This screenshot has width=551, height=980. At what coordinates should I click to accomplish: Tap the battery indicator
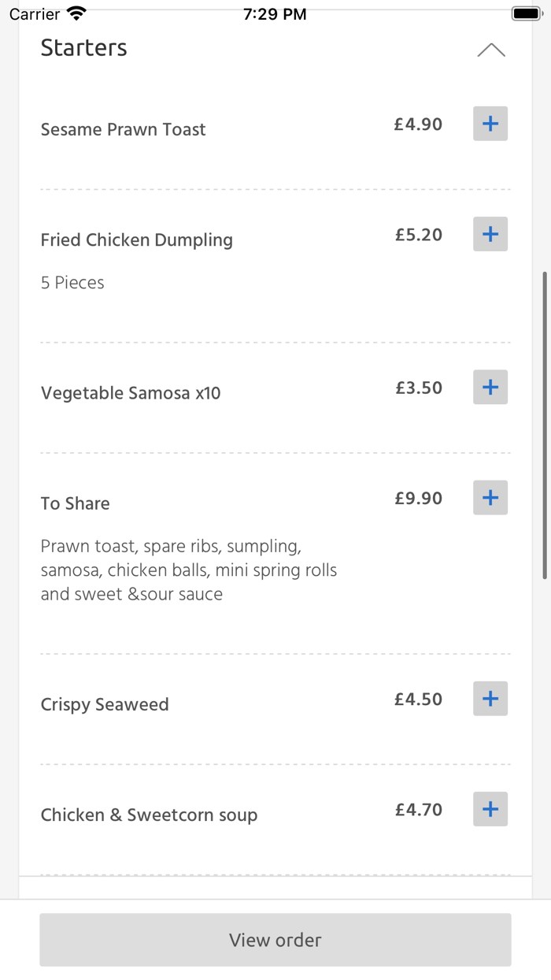coord(526,12)
